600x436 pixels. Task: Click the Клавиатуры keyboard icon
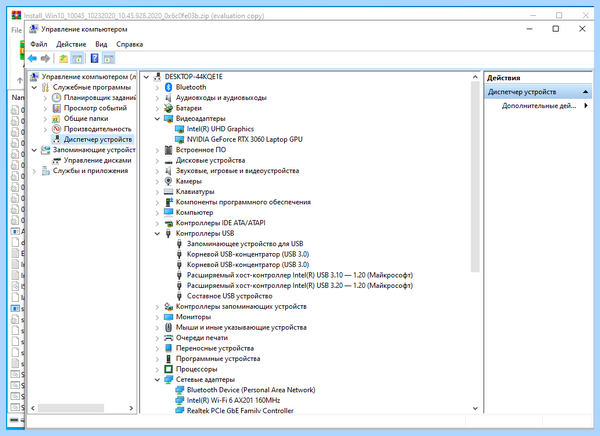[x=168, y=191]
